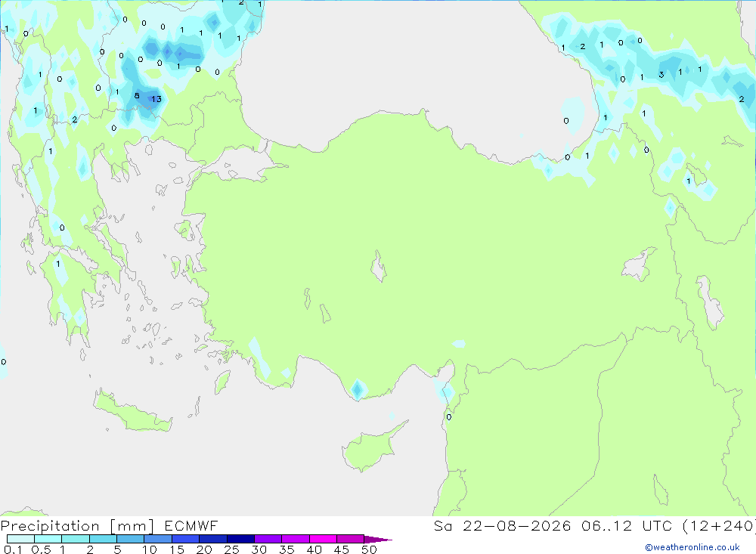The height and width of the screenshot is (554, 756).
Task: Select the 15–20 mm blue swatch
Action: point(186,539)
